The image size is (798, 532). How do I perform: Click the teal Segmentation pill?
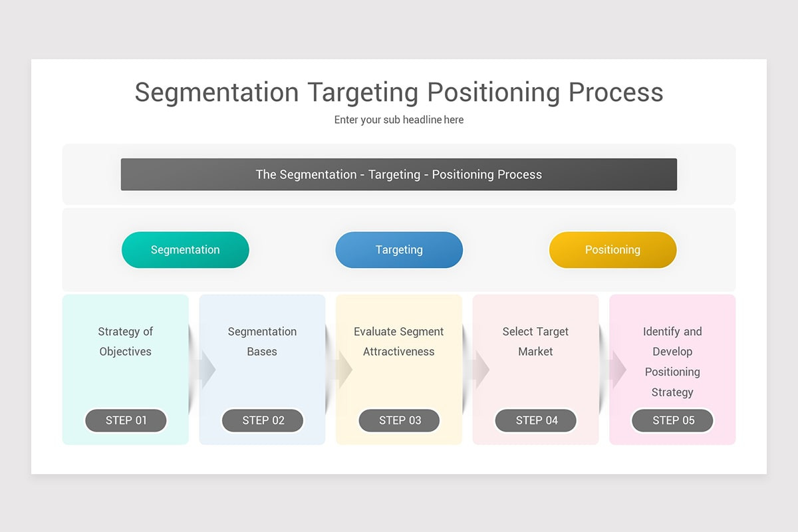pyautogui.click(x=185, y=250)
